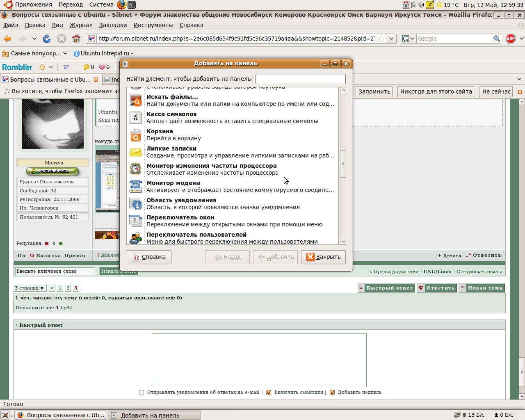Open the Инструменты menu
This screenshot has width=525, height=420.
(153, 25)
